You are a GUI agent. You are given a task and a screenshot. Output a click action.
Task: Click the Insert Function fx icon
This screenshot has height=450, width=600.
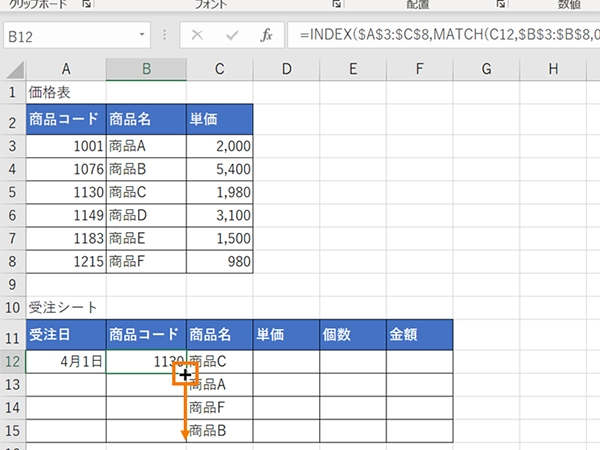(x=266, y=35)
